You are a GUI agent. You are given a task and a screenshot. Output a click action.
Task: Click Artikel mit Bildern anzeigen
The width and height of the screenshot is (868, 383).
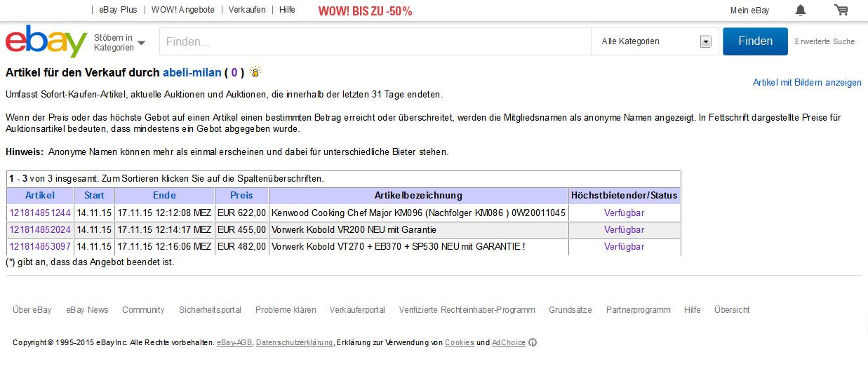coord(807,82)
